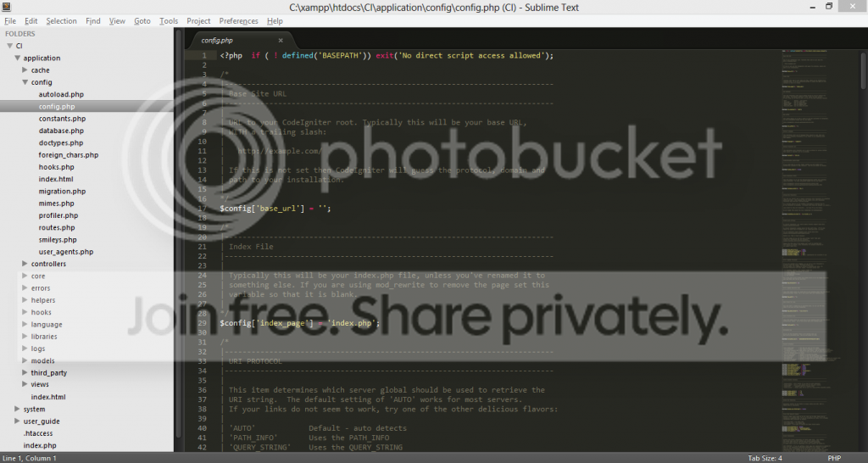Image resolution: width=868 pixels, height=463 pixels.
Task: Collapse the application folder
Action: (17, 59)
